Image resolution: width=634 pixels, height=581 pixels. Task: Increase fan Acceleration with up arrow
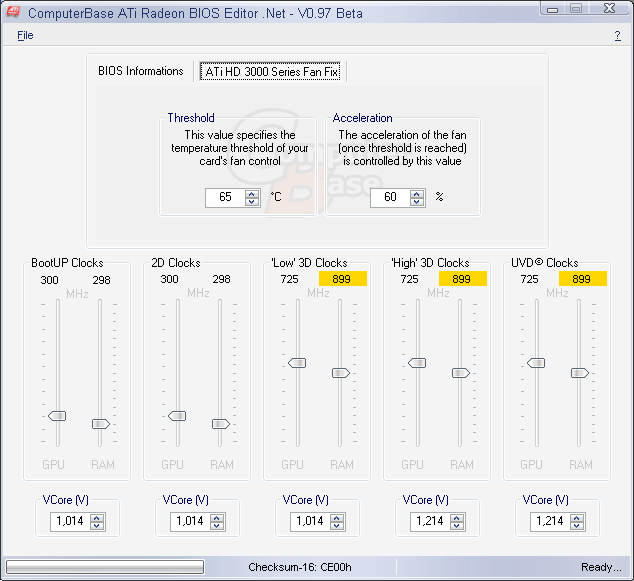click(x=417, y=194)
